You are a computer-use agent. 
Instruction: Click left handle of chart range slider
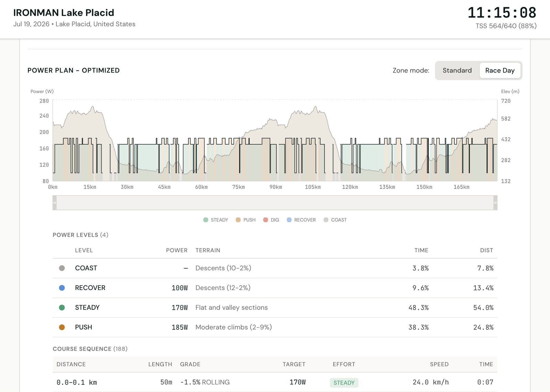click(x=55, y=203)
